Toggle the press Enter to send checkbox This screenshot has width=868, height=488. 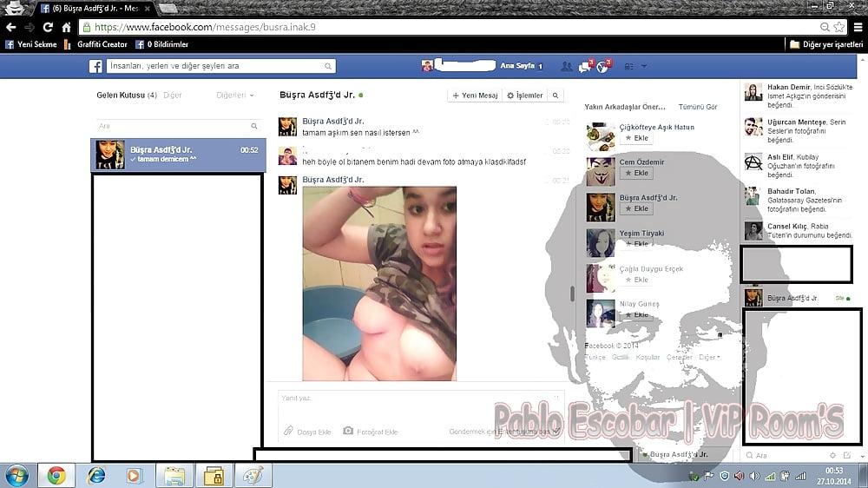coord(556,431)
